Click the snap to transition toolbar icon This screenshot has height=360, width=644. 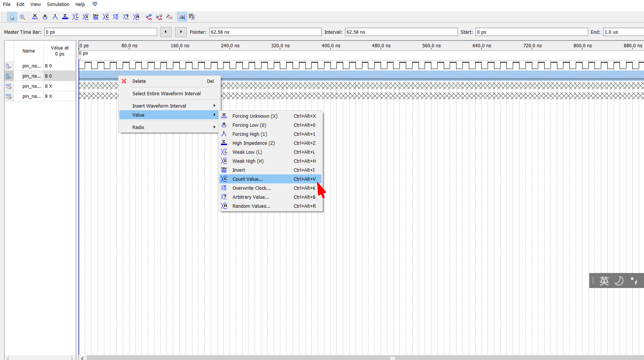pyautogui.click(x=192, y=17)
